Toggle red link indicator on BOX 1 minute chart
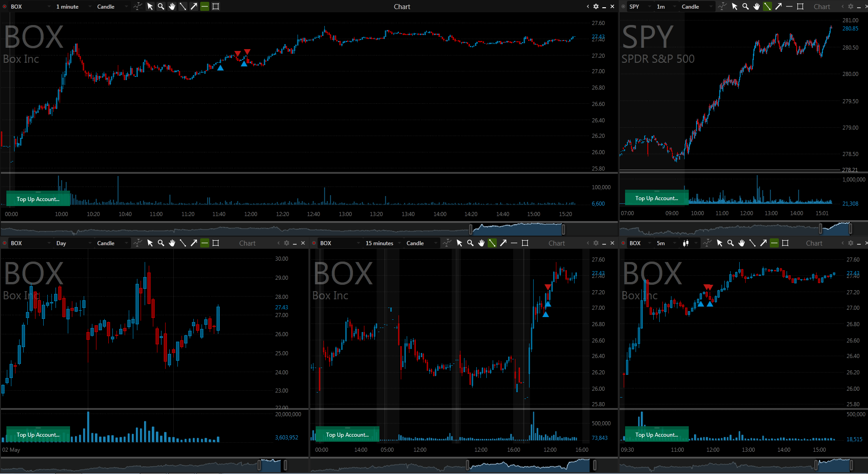 pyautogui.click(x=5, y=6)
